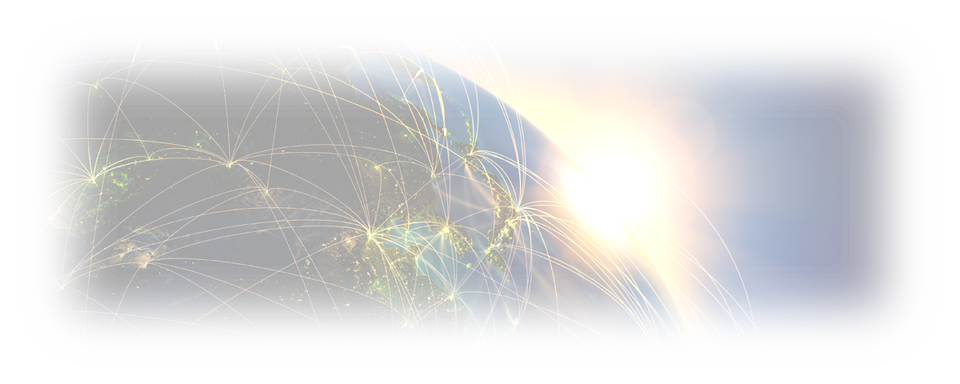This screenshot has width=960, height=384.
Task: Click the glowing node at bottom left edge
Action: click(61, 285)
